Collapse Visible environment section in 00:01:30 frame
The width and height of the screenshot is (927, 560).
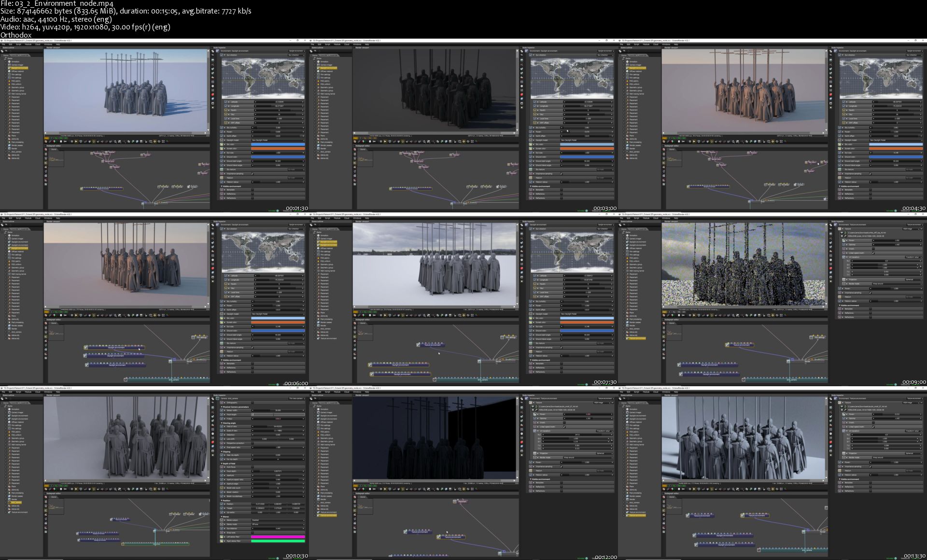(222, 186)
